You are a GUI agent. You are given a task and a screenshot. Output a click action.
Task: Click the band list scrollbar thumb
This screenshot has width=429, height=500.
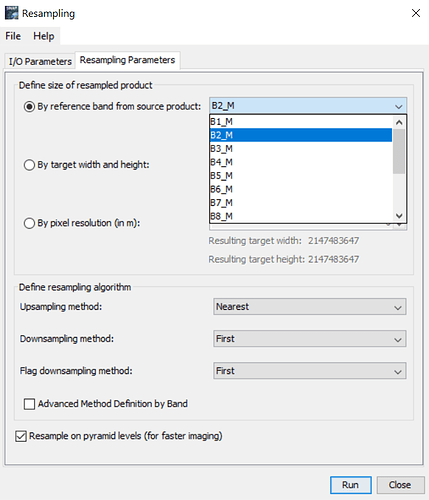point(399,152)
